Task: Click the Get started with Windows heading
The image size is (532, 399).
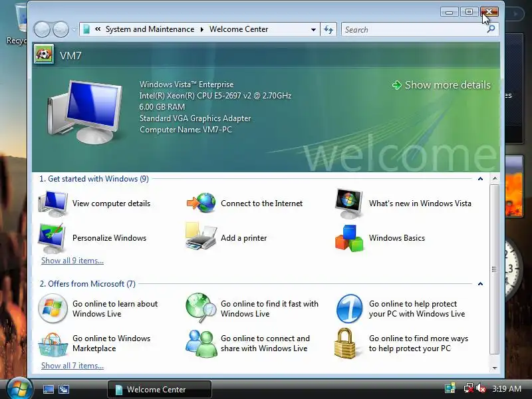Action: click(94, 179)
